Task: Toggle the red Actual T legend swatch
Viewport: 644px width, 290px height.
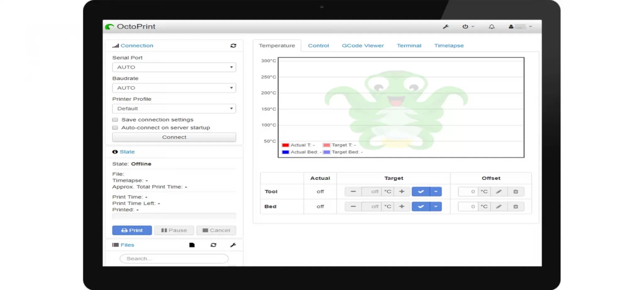Action: [x=286, y=145]
